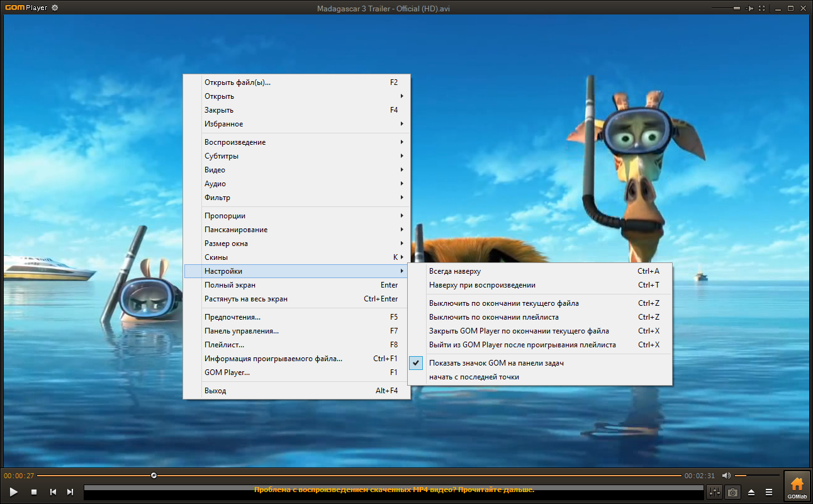The width and height of the screenshot is (813, 504).
Task: Jump to the previous file in playlist
Action: 53,492
